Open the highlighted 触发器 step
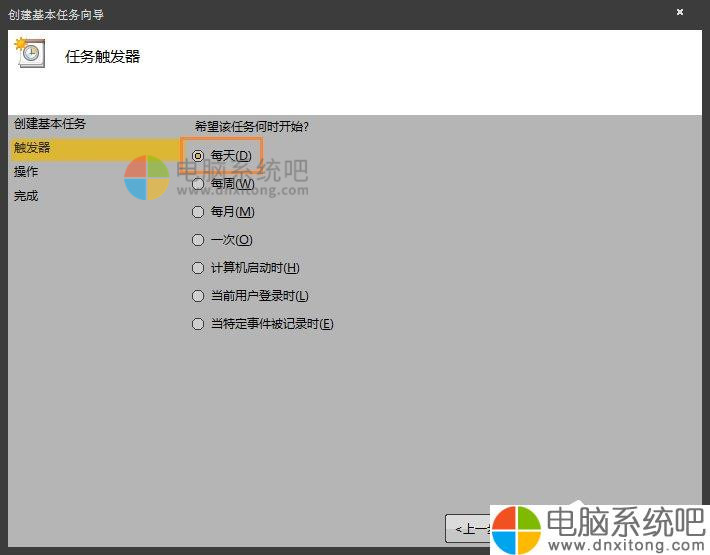Image resolution: width=710 pixels, height=555 pixels. [x=32, y=148]
